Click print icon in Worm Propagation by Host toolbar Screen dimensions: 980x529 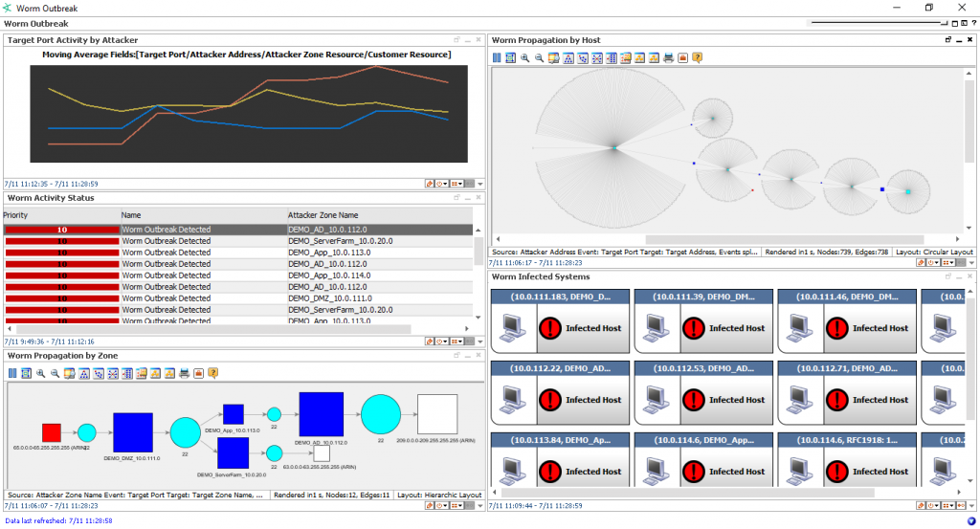pyautogui.click(x=668, y=58)
